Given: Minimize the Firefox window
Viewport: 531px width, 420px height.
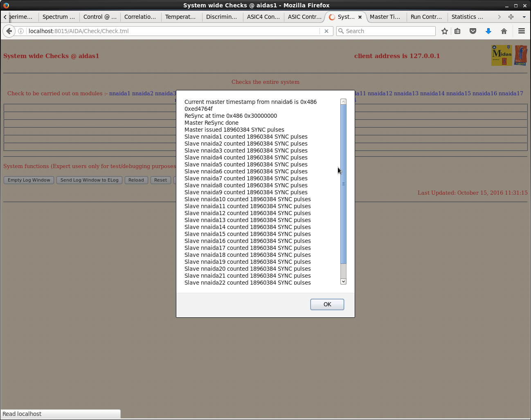Looking at the screenshot, I should pos(507,6).
